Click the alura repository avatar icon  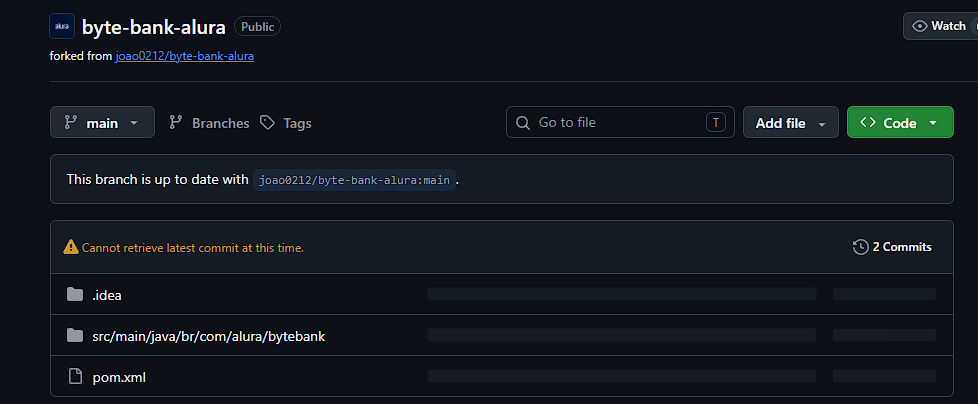pos(62,26)
